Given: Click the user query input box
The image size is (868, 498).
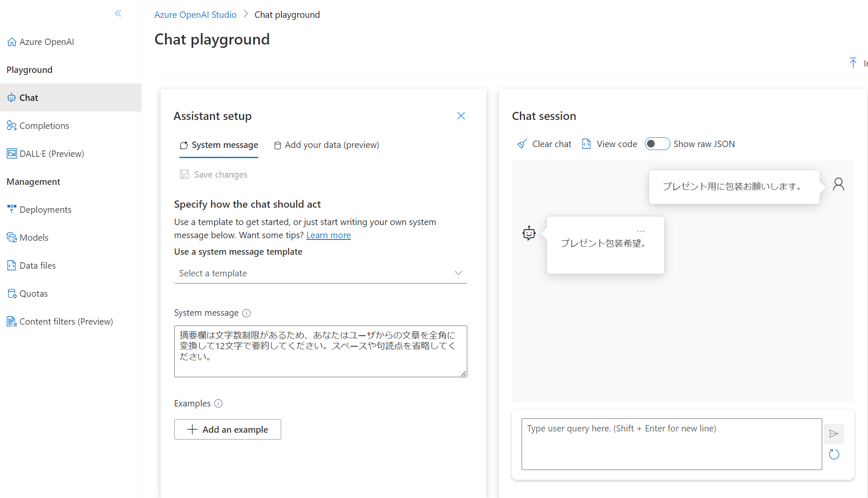Looking at the screenshot, I should (x=671, y=444).
